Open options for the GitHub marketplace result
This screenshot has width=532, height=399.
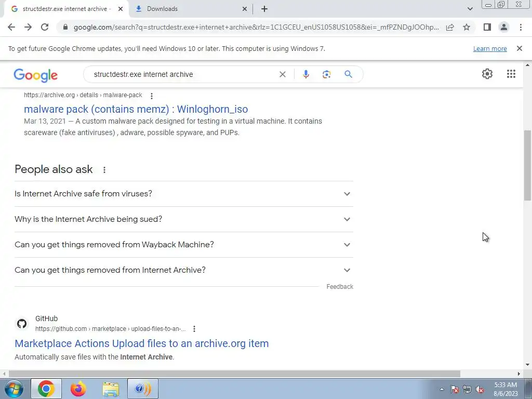coord(194,329)
